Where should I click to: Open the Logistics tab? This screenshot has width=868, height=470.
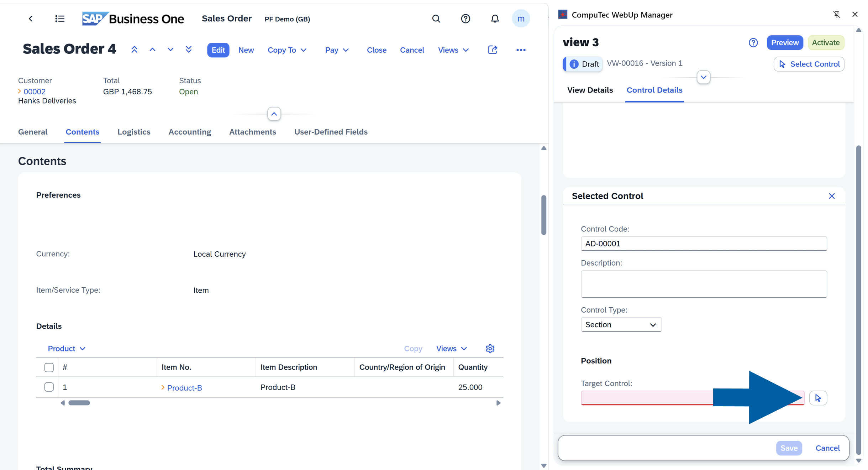pyautogui.click(x=134, y=132)
